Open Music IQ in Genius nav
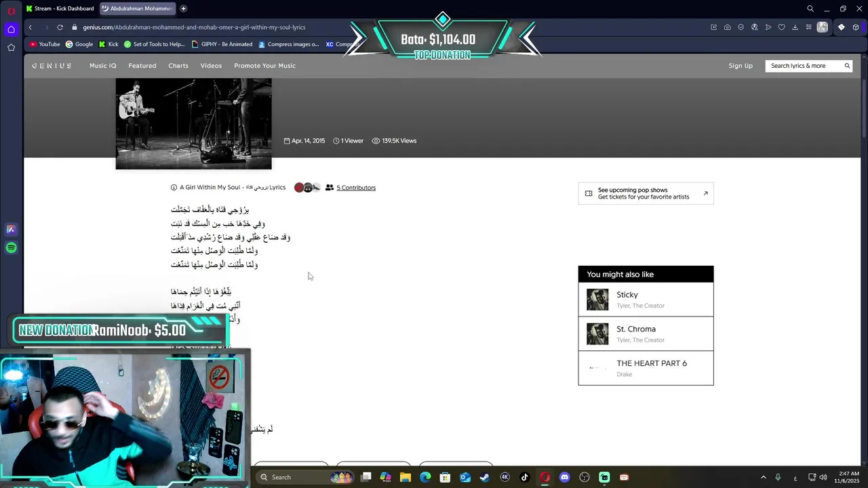 click(x=103, y=66)
